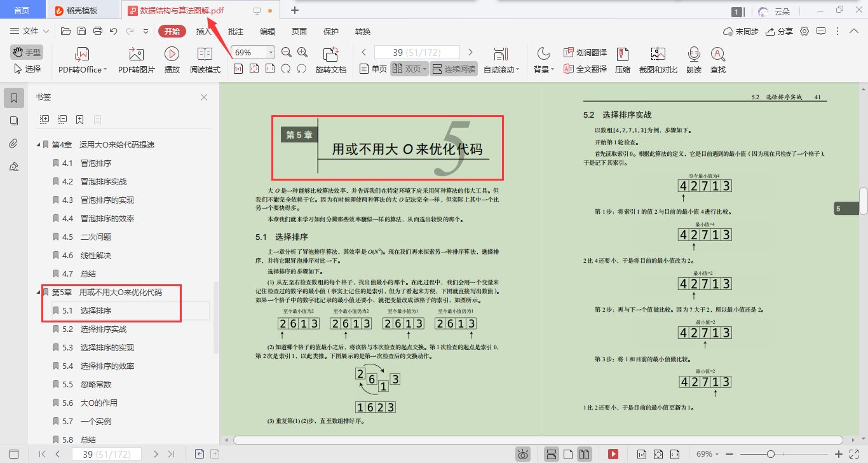Switch to 插入 ribbon tab
This screenshot has height=463, width=868.
(204, 31)
